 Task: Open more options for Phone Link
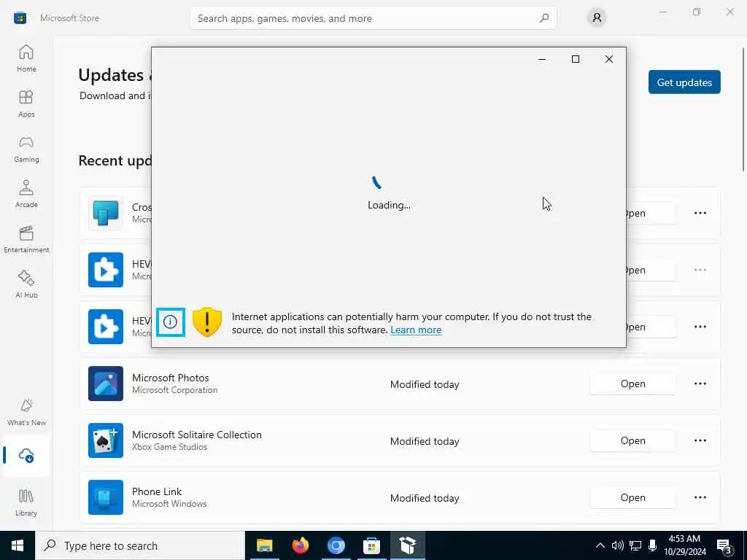[x=700, y=497]
